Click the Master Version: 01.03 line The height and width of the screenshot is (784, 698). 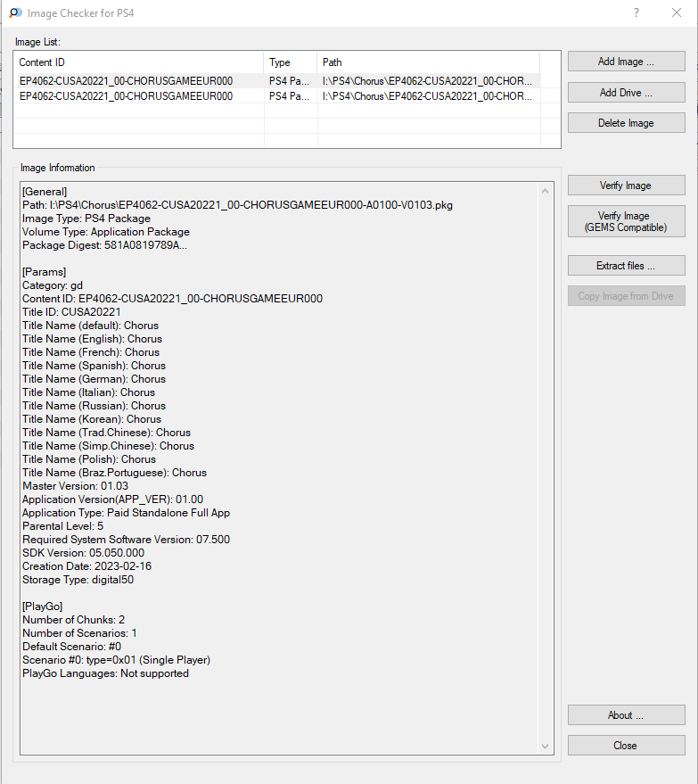pos(76,486)
